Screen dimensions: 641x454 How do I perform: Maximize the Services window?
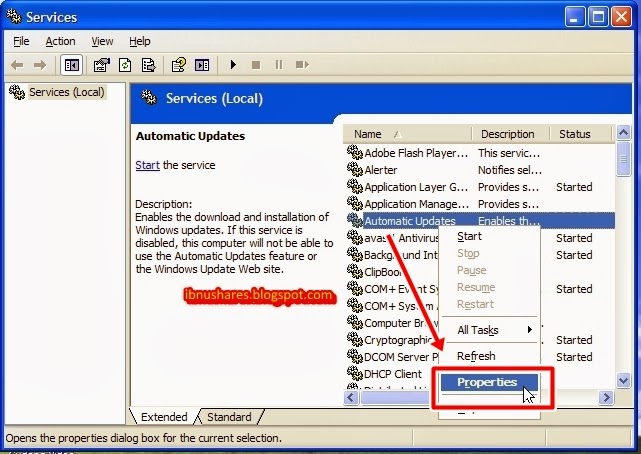[x=598, y=17]
